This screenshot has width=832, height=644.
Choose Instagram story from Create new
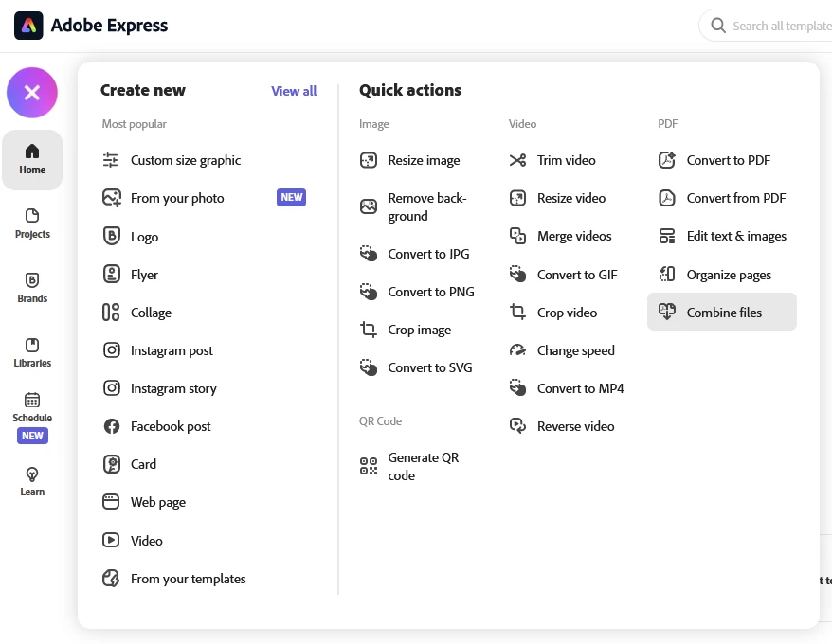[173, 388]
